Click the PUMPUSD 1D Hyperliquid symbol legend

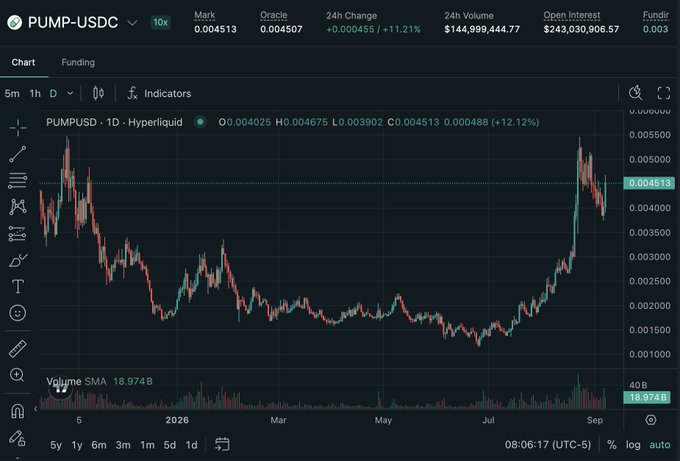tap(114, 122)
